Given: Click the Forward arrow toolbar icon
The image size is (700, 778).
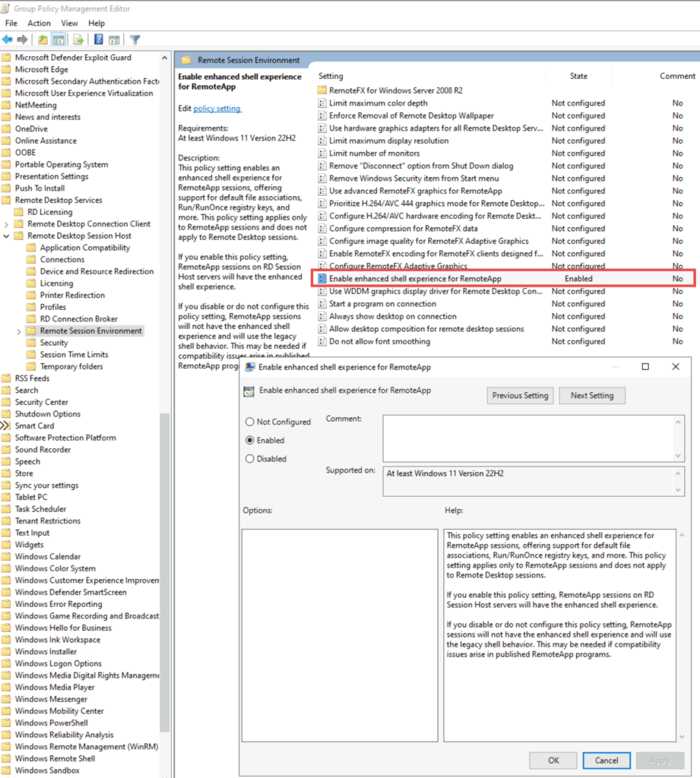Looking at the screenshot, I should point(23,40).
